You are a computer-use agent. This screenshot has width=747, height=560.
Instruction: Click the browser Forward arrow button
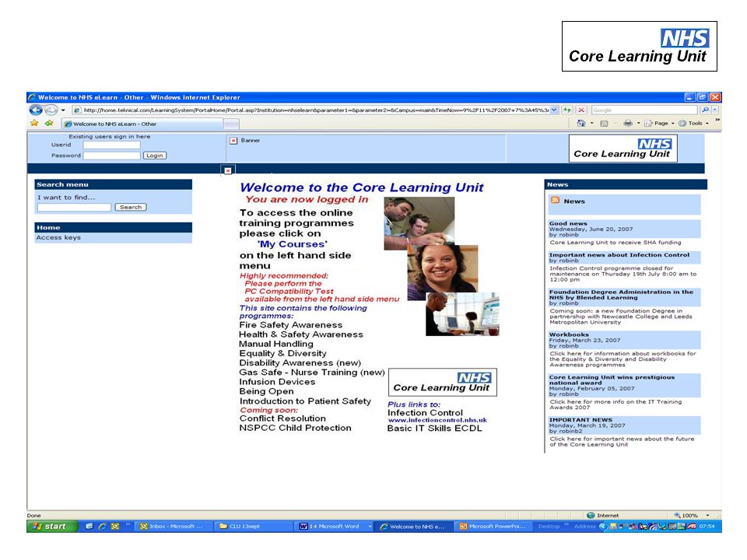click(x=51, y=110)
